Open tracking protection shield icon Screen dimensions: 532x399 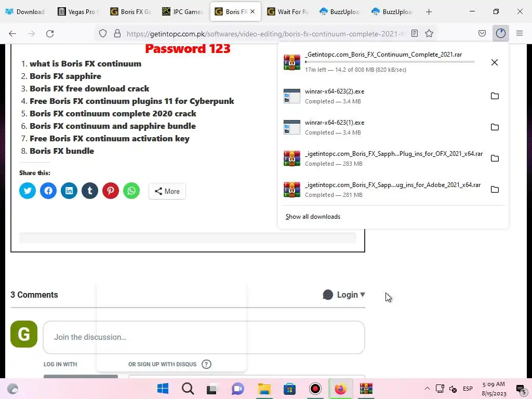click(x=103, y=34)
